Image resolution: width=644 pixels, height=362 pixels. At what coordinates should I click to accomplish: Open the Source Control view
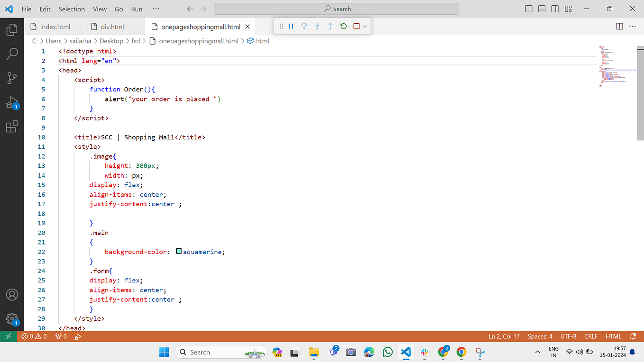12,78
